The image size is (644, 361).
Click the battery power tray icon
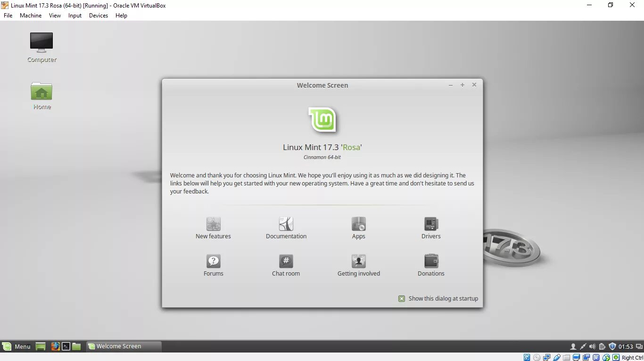[602, 346]
